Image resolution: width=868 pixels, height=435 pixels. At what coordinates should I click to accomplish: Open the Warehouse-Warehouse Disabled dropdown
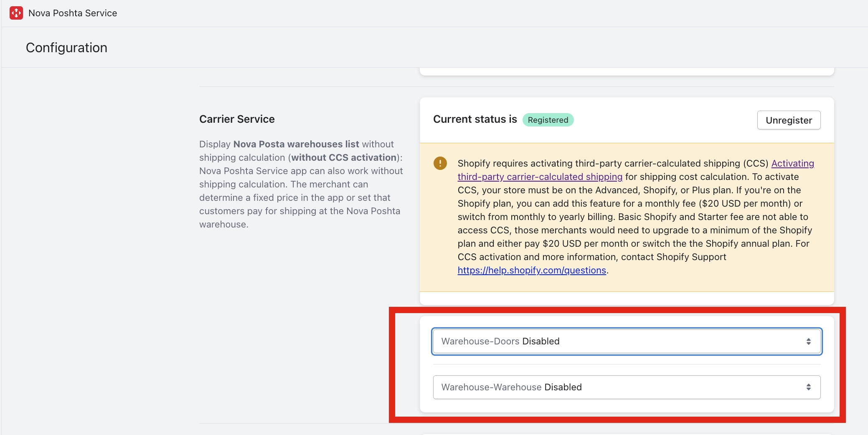click(627, 387)
